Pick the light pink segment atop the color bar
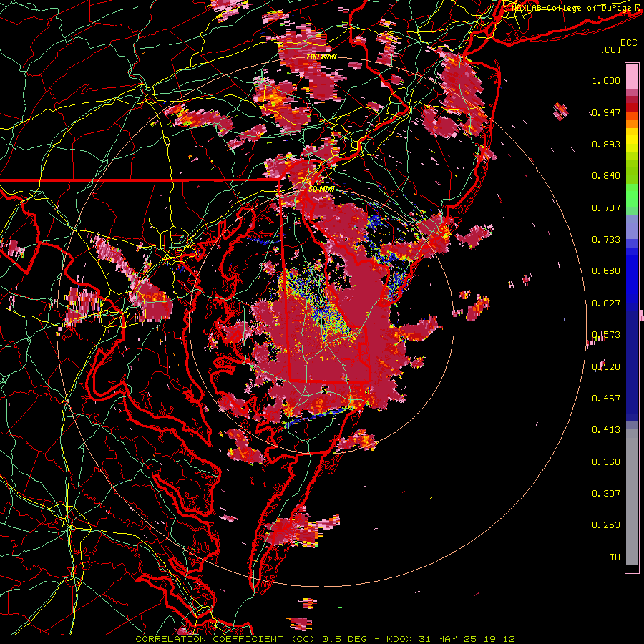This screenshot has width=644, height=644. coord(632,77)
